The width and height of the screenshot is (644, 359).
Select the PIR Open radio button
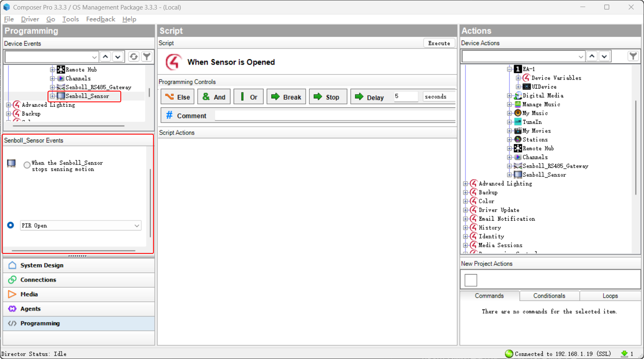click(11, 225)
